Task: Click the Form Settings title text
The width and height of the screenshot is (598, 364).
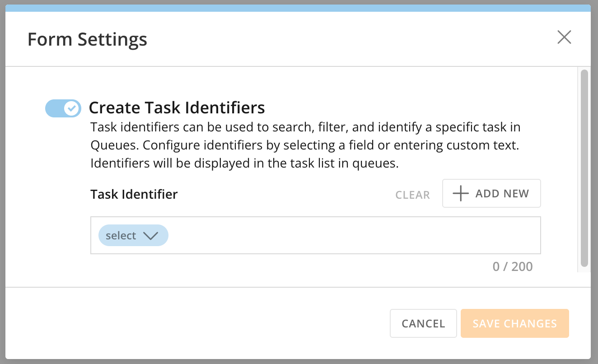Action: (x=87, y=39)
